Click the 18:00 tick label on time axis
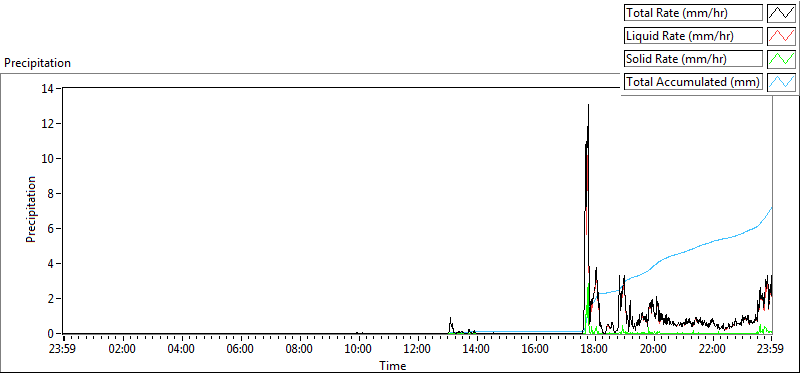800x373 pixels. pos(595,350)
